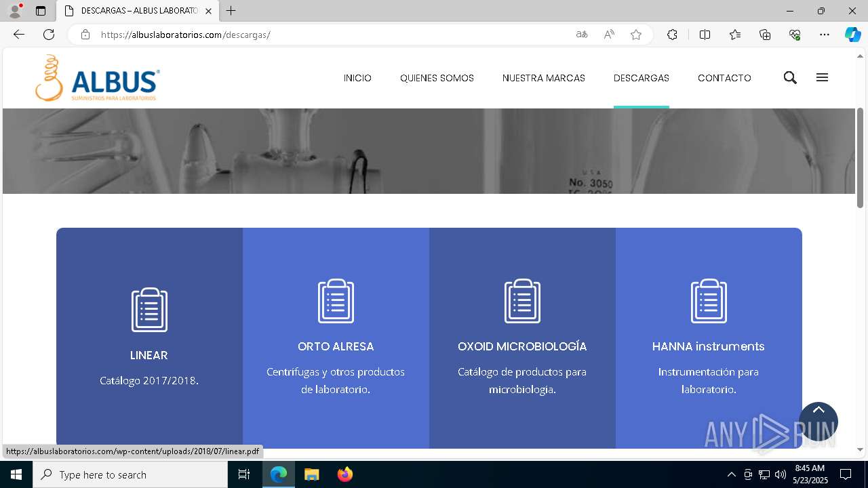The width and height of the screenshot is (868, 488).
Task: Open network settings tray icon
Action: 764,474
